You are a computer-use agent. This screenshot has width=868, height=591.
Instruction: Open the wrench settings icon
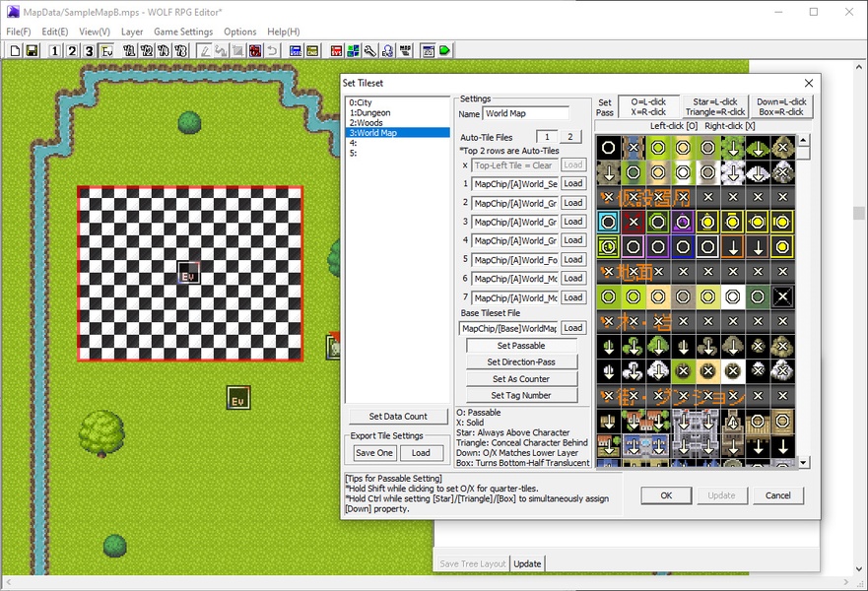[369, 50]
